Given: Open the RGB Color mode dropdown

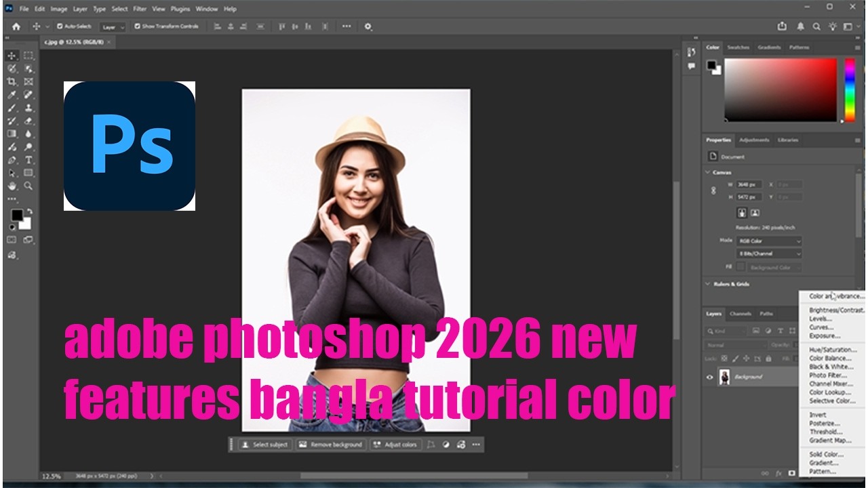Looking at the screenshot, I should 770,241.
